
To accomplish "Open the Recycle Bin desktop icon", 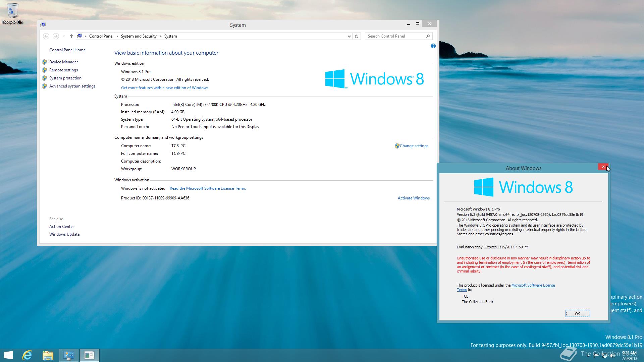I will [x=13, y=13].
